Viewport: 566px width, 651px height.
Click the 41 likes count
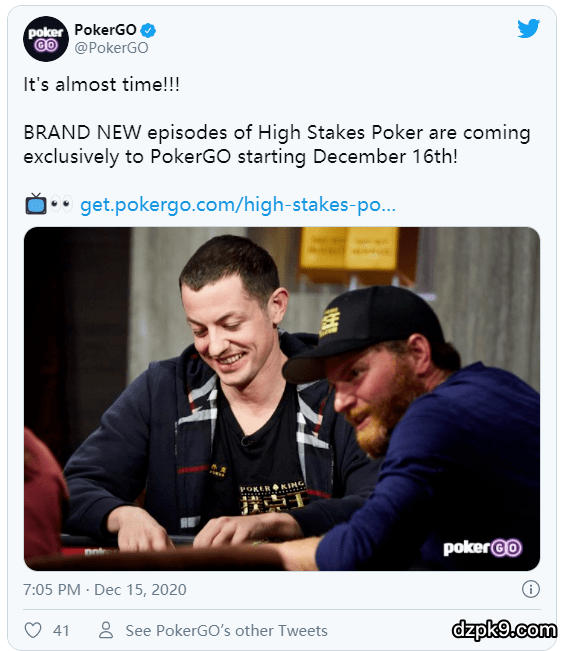pos(61,631)
